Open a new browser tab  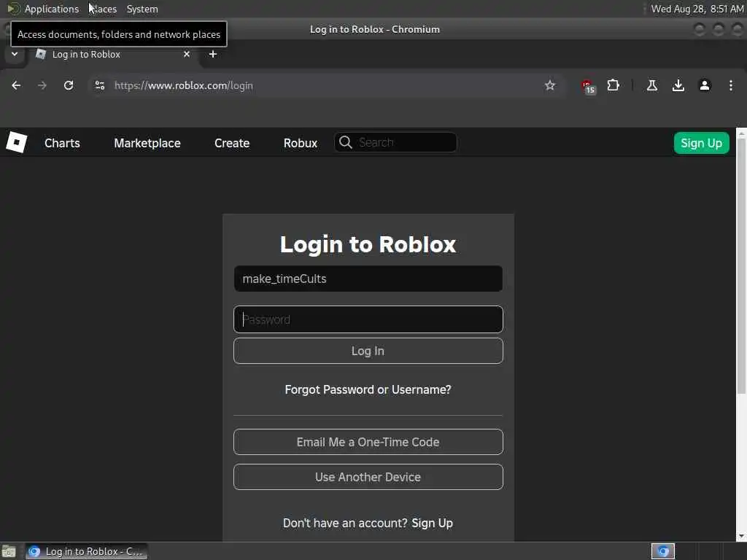pyautogui.click(x=213, y=54)
